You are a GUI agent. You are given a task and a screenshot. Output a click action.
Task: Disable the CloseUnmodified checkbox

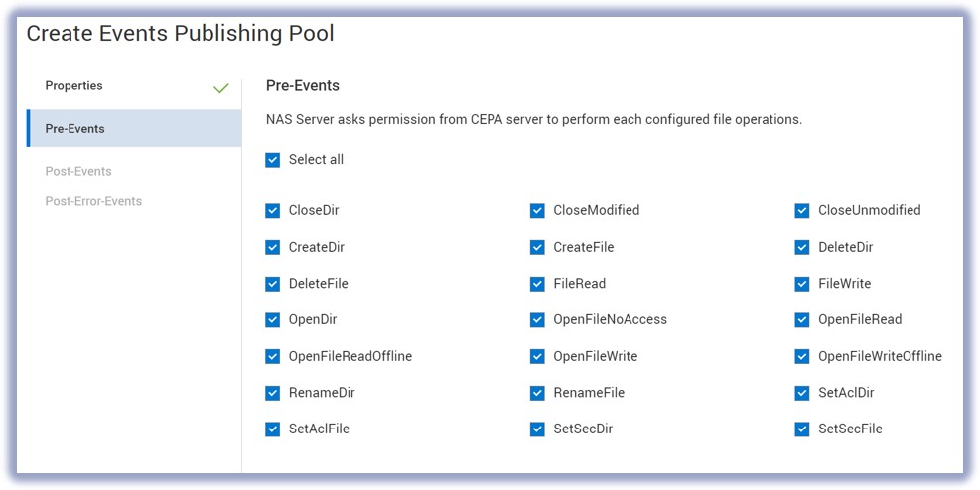point(802,211)
